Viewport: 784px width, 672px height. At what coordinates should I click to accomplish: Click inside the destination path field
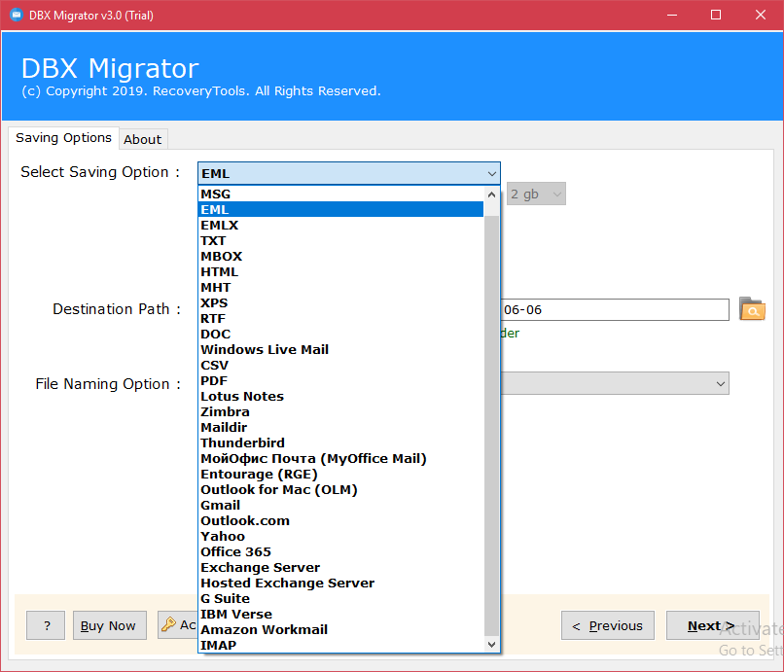click(615, 309)
